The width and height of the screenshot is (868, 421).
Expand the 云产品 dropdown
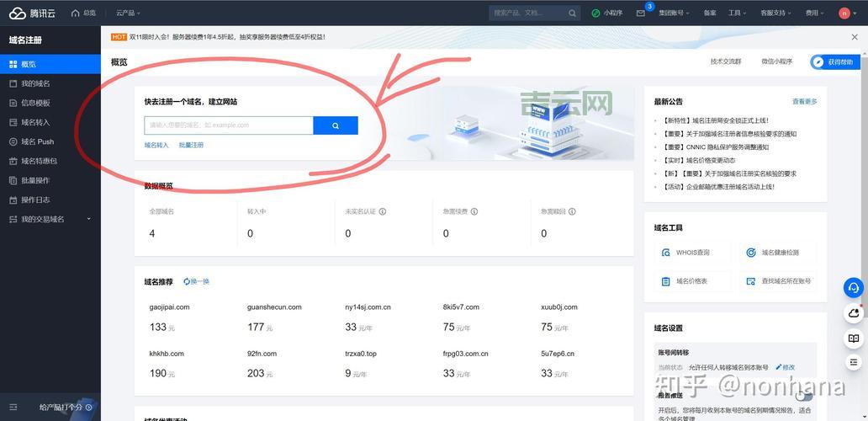click(x=128, y=13)
